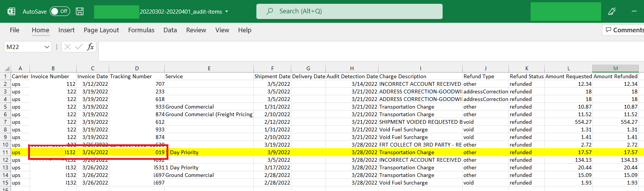
Task: Click the formula bar Enter checkmark icon
Action: (79, 47)
